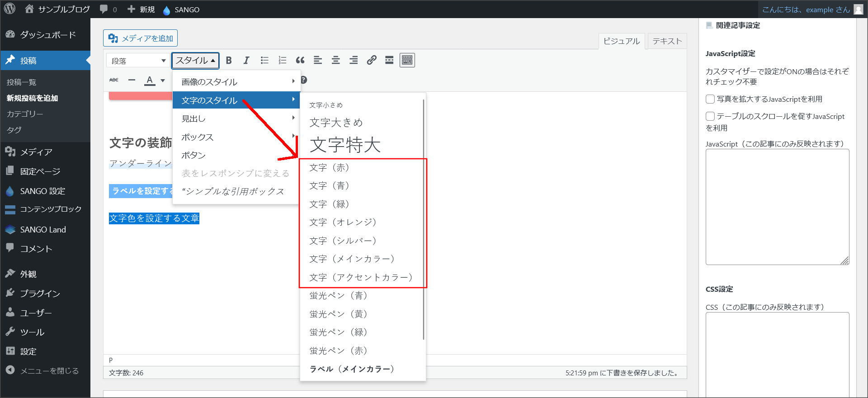Click into the JavaScript textarea field

click(x=777, y=207)
